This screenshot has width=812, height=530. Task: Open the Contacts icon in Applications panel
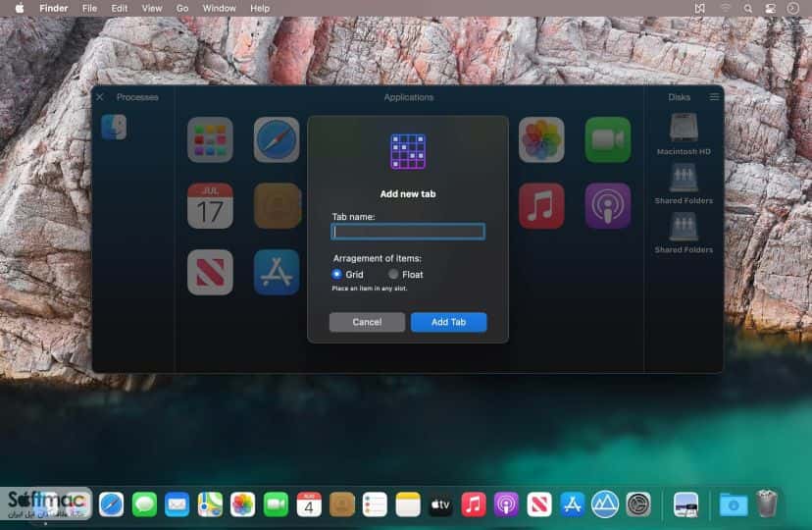point(278,206)
